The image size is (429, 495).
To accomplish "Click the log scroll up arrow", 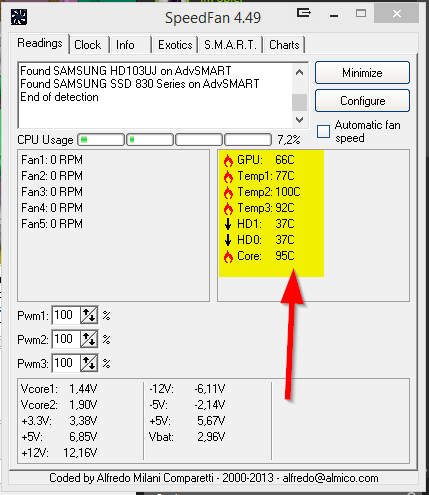I will [299, 72].
